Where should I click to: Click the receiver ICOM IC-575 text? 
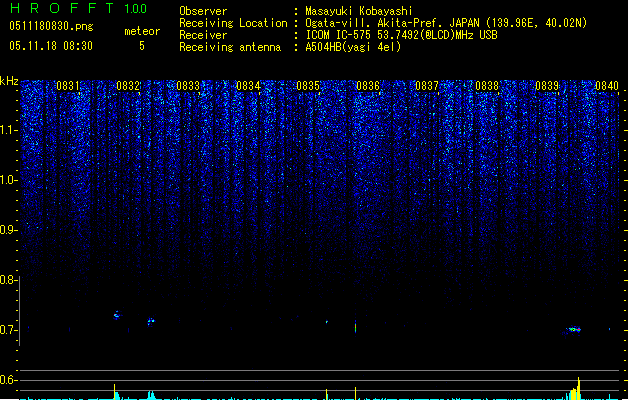(401, 35)
